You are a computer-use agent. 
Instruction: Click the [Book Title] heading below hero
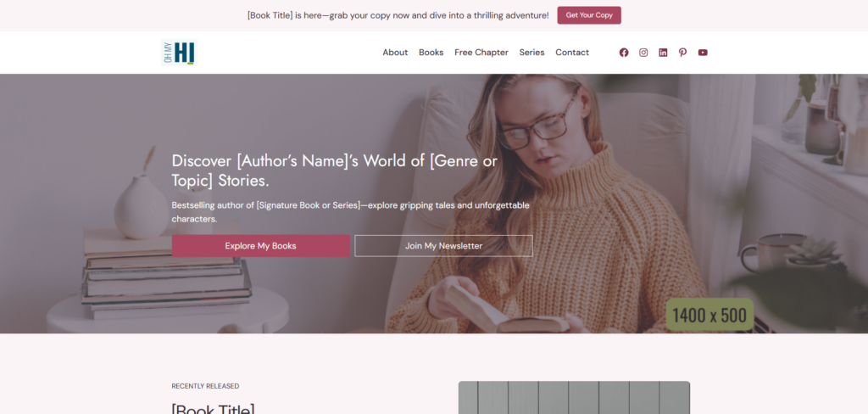213,408
